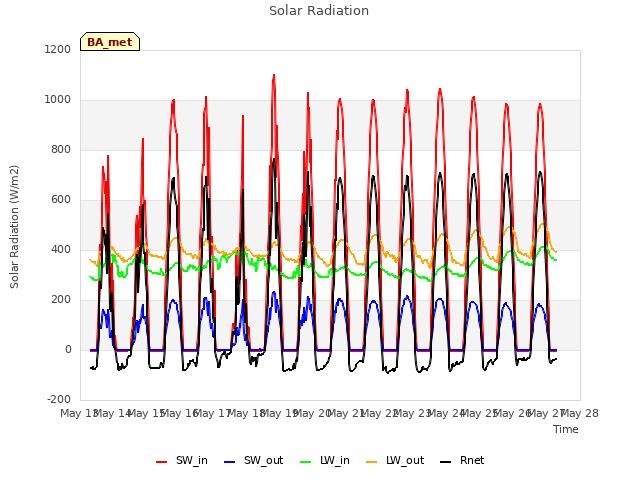Click the -200 y-axis tick label

point(59,400)
